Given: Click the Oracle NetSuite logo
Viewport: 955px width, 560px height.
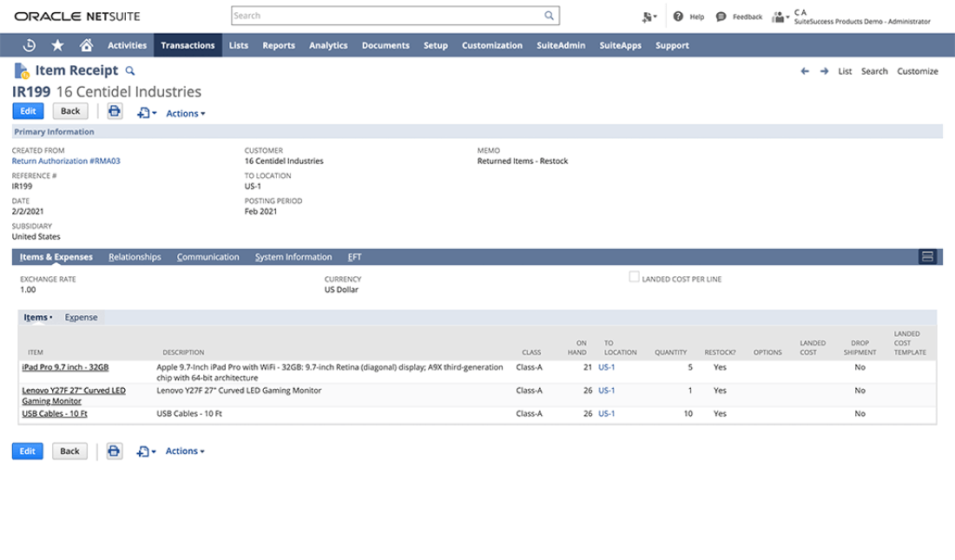Looking at the screenshot, I should tap(77, 16).
